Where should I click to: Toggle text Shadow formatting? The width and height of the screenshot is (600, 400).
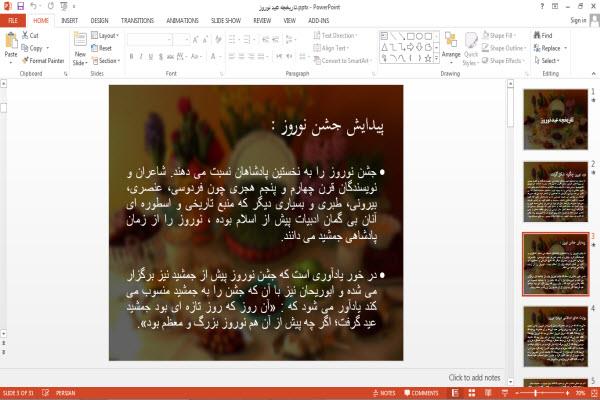pos(160,57)
